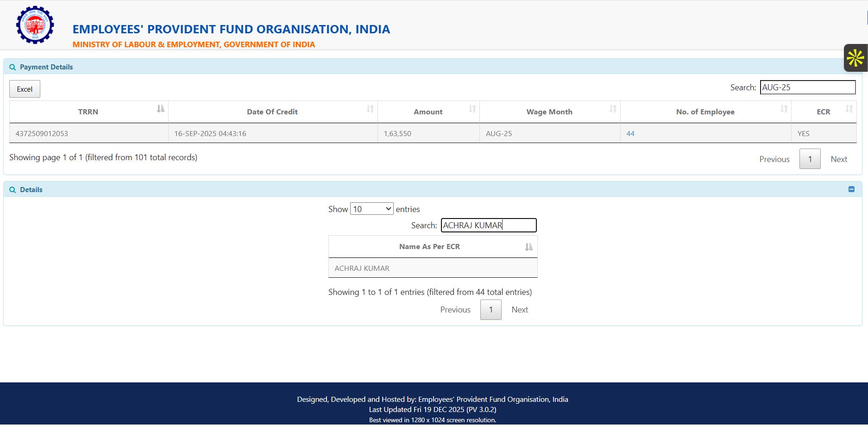
Task: Click the Payment Details magnifier icon
Action: click(13, 67)
